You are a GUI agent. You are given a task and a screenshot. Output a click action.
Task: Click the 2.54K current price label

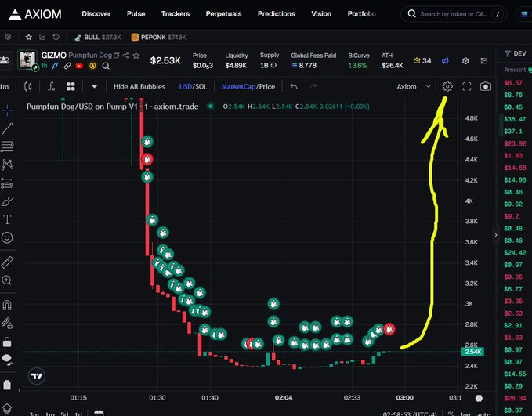coord(472,352)
